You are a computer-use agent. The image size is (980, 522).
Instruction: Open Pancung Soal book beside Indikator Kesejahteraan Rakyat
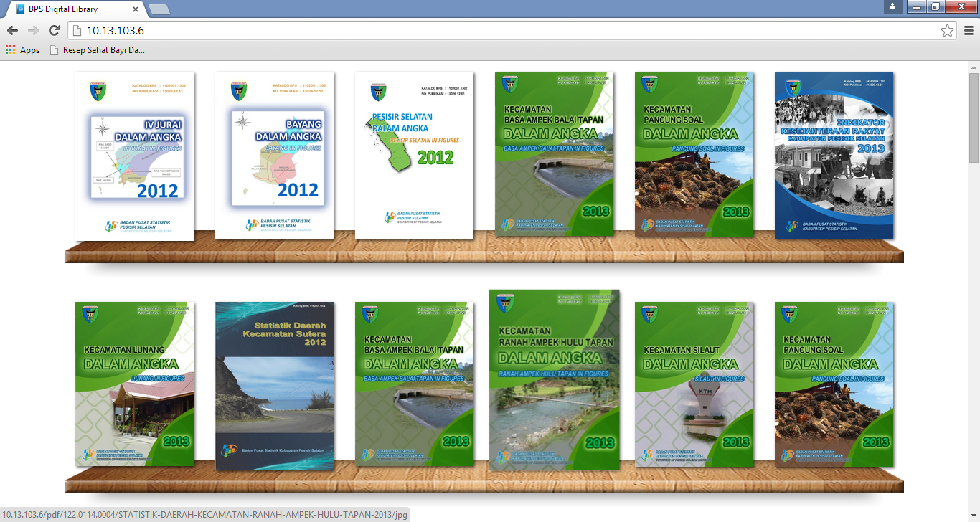tap(694, 154)
